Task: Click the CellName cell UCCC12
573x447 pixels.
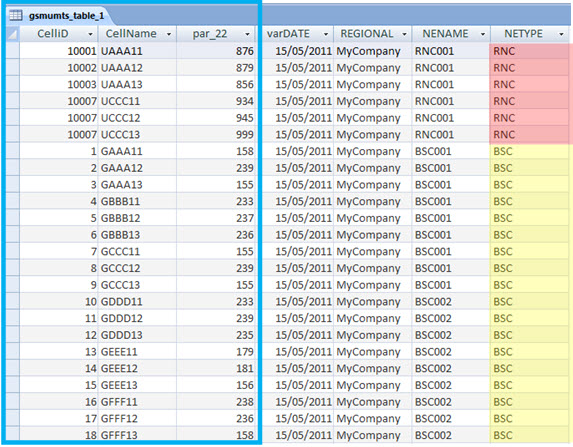Action: point(137,118)
